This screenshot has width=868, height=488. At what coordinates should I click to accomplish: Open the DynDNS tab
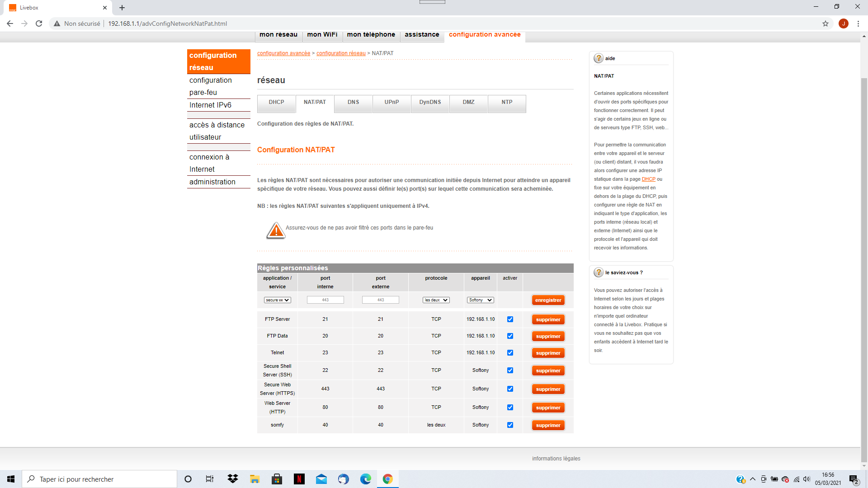click(430, 103)
